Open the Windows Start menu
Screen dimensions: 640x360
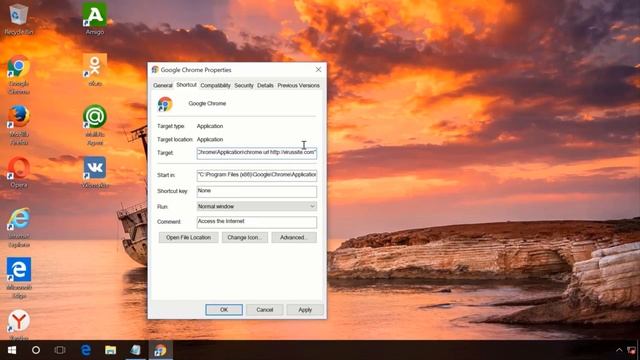(x=11, y=350)
